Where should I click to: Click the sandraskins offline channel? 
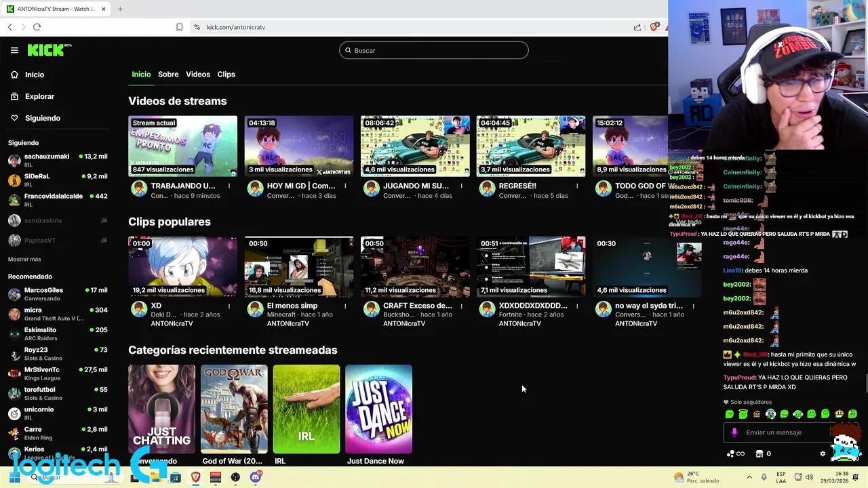(58, 220)
